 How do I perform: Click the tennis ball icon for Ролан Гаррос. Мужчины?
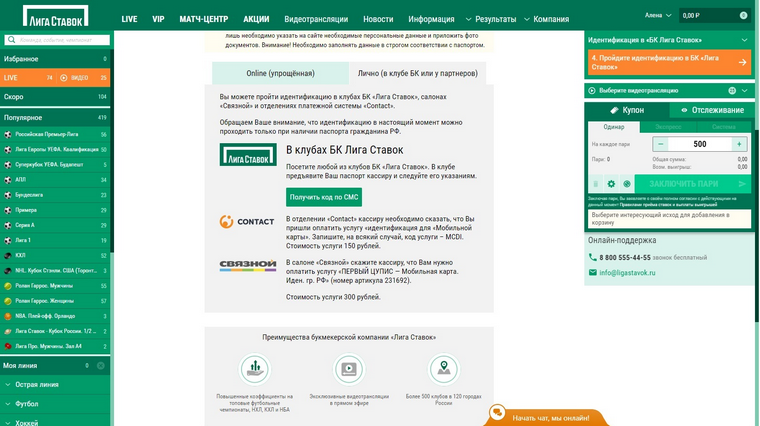[8, 286]
